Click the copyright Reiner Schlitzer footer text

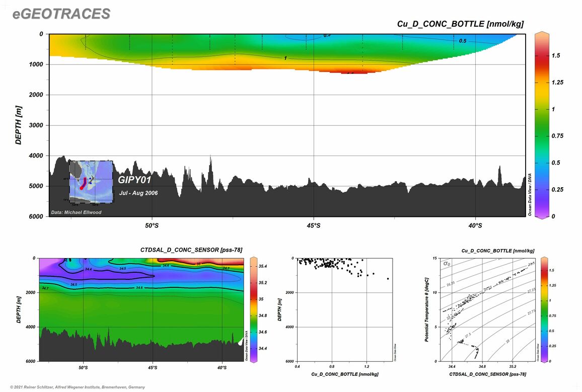pyautogui.click(x=78, y=387)
